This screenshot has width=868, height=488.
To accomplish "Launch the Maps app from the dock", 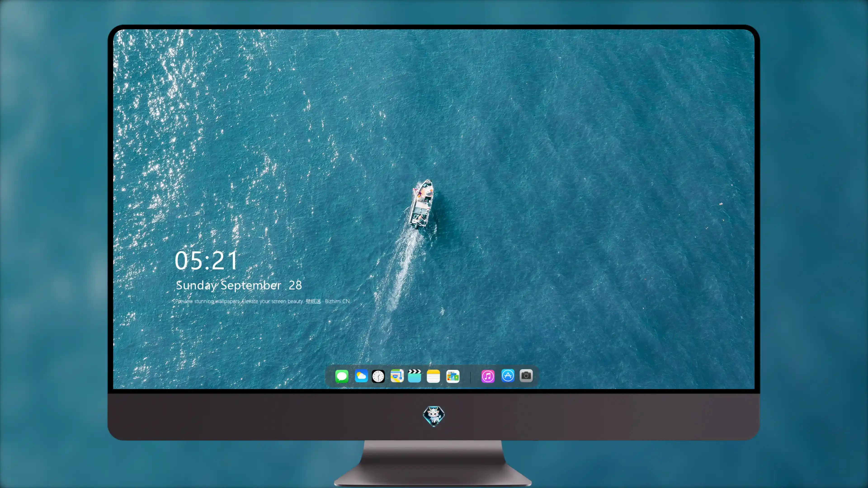I will pyautogui.click(x=397, y=376).
